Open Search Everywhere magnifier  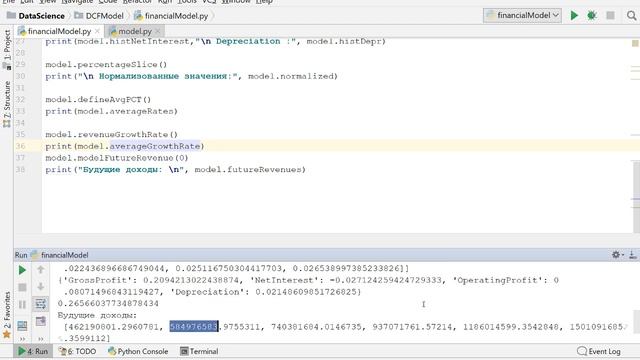click(x=631, y=16)
